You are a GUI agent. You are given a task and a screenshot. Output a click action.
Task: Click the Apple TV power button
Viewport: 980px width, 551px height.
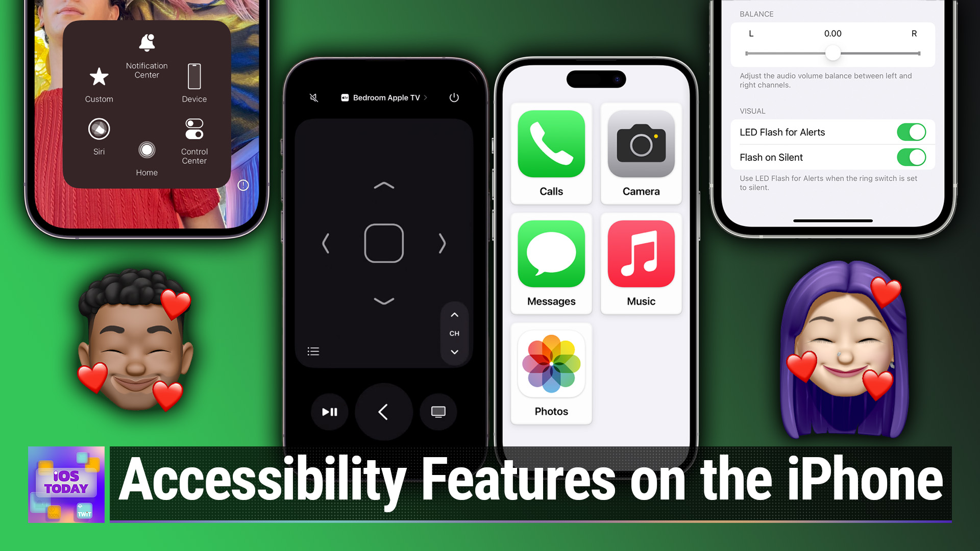455,97
